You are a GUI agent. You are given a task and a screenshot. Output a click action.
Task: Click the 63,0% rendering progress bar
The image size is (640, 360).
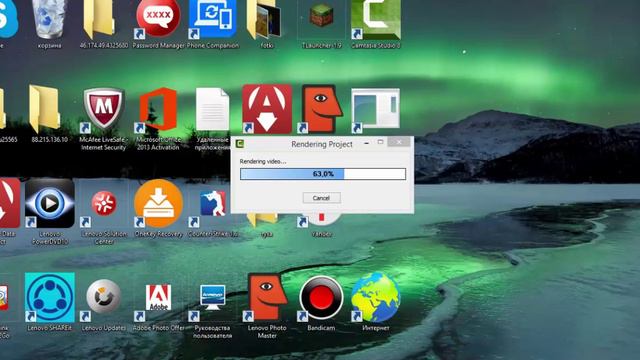click(323, 174)
